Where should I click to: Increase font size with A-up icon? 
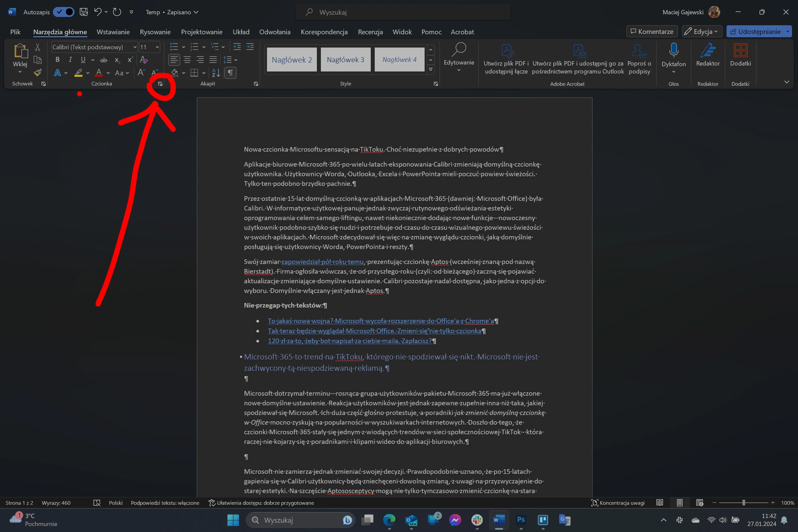(141, 72)
